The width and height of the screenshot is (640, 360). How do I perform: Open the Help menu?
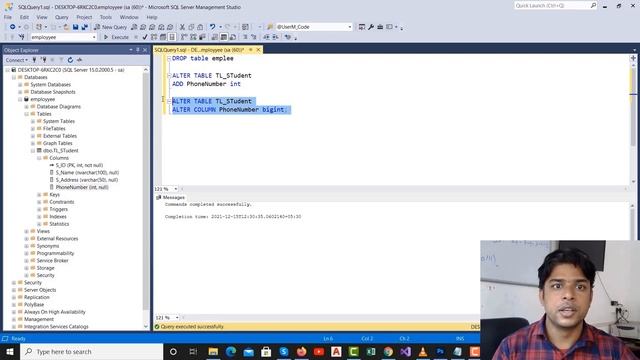click(x=152, y=17)
